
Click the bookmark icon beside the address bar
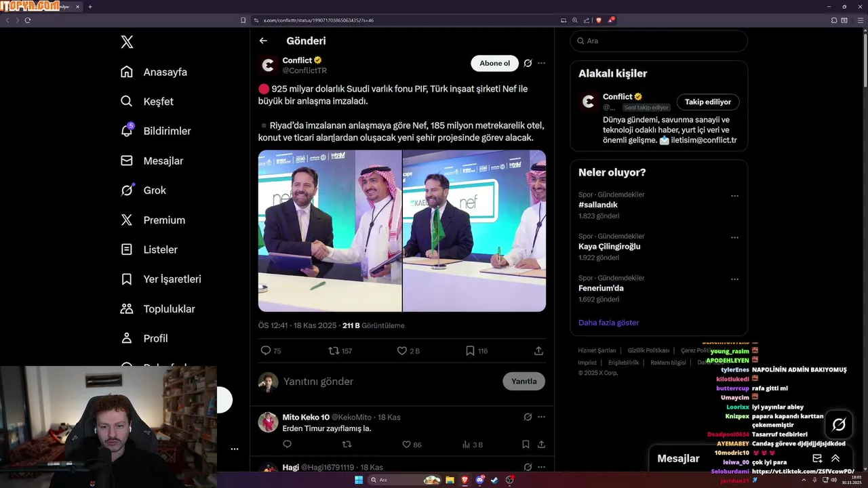click(x=243, y=20)
